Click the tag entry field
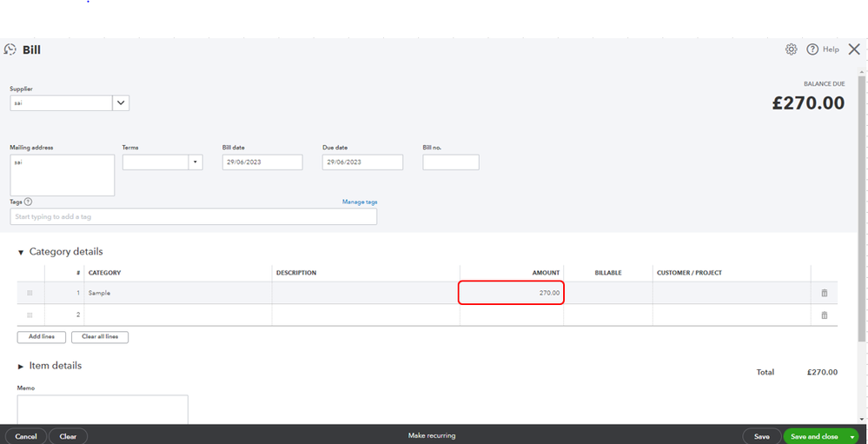The width and height of the screenshot is (868, 444). [193, 216]
